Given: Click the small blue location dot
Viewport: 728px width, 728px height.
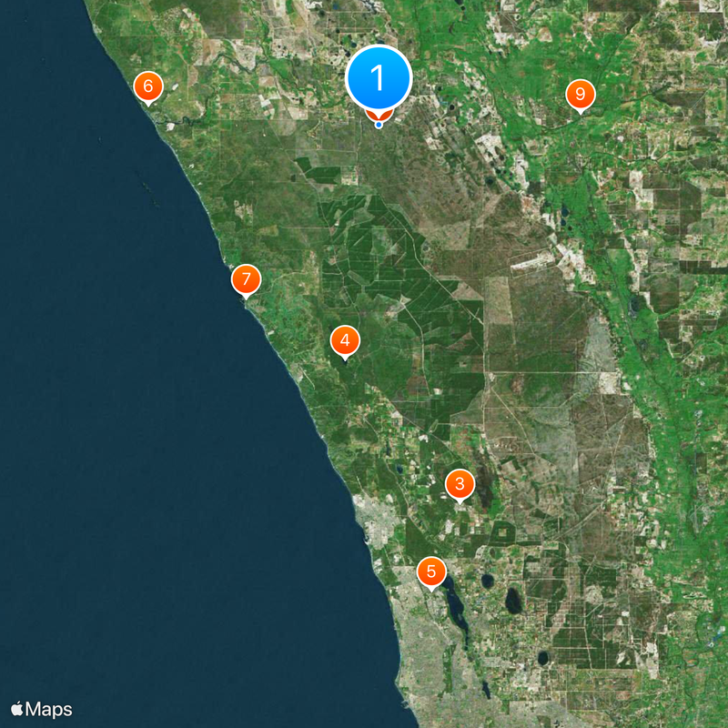Looking at the screenshot, I should tap(379, 125).
